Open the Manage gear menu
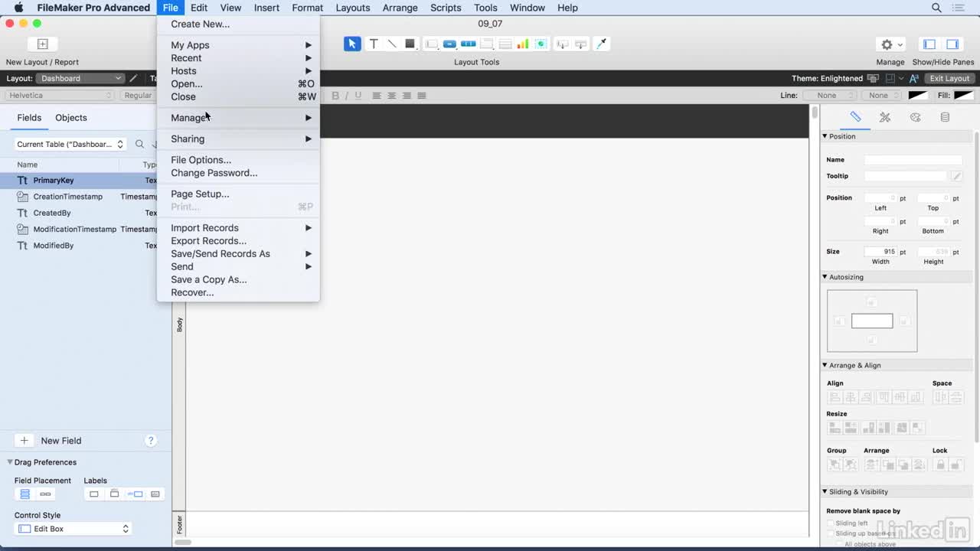The width and height of the screenshot is (980, 551). pyautogui.click(x=891, y=44)
